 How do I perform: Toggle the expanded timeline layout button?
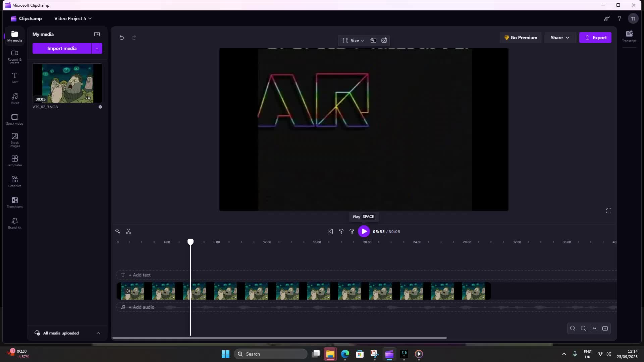(605, 328)
